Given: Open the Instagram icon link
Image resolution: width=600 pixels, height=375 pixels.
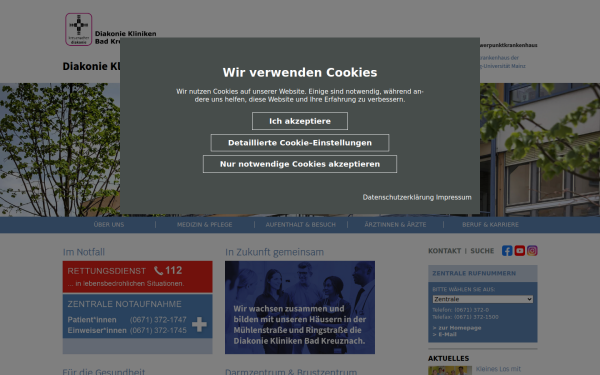Looking at the screenshot, I should (x=532, y=251).
